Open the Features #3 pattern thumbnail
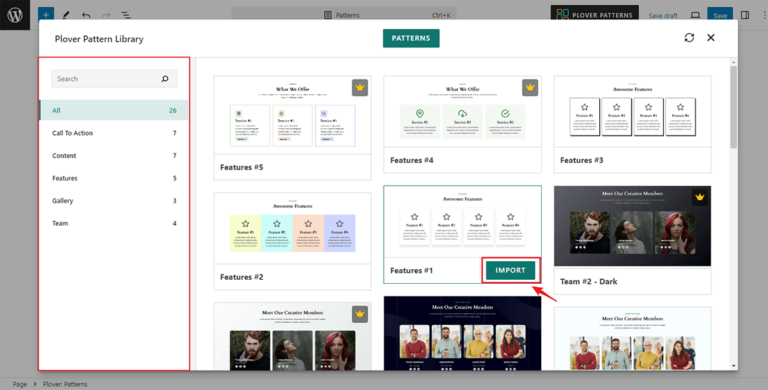Viewport: 768px width, 390px height. (x=632, y=112)
